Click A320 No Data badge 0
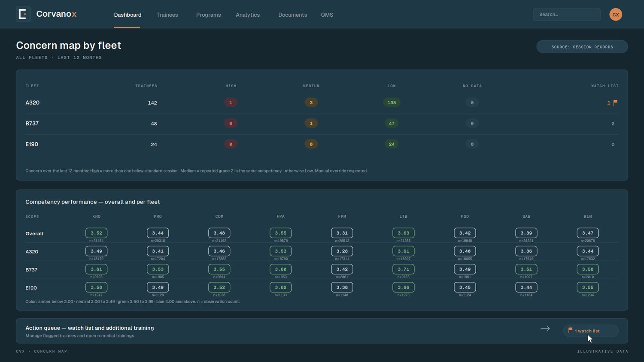The height and width of the screenshot is (362, 644). click(472, 103)
